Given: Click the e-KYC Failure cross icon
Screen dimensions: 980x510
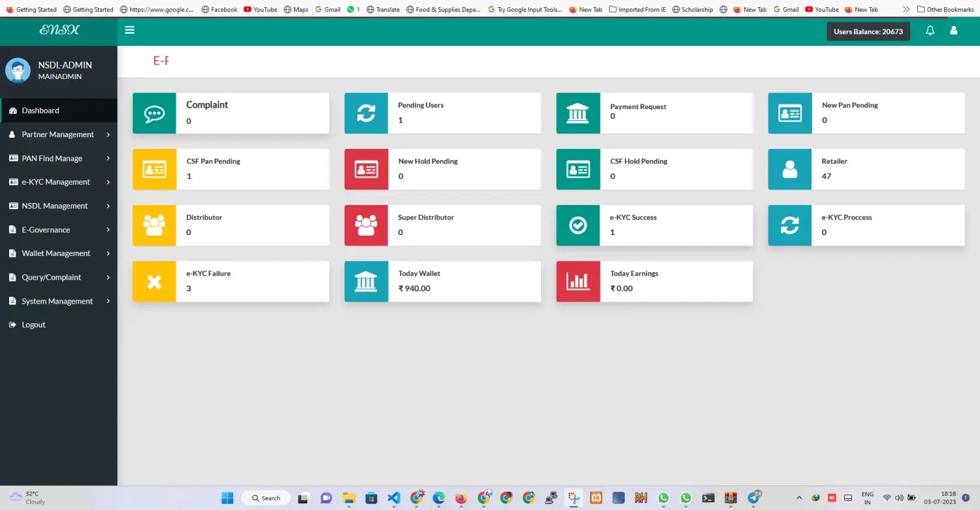Looking at the screenshot, I should pos(154,282).
